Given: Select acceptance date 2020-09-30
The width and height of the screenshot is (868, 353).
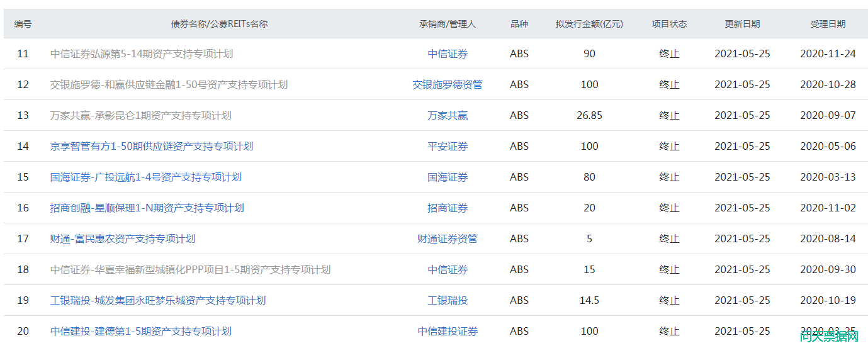Looking at the screenshot, I should (x=828, y=270).
